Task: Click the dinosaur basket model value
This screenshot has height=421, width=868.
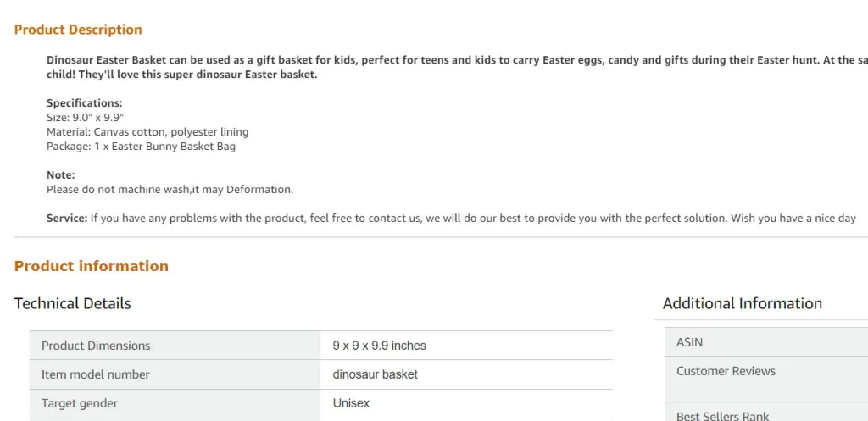Action: [375, 374]
